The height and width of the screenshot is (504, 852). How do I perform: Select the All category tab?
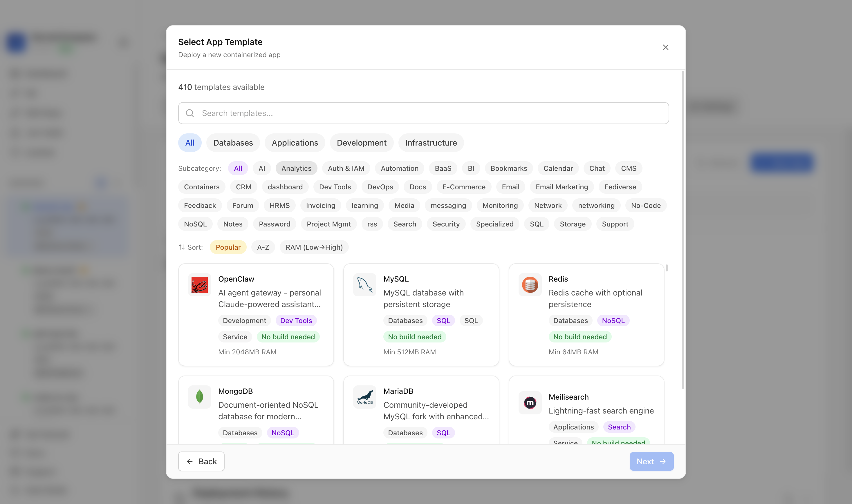click(x=190, y=143)
